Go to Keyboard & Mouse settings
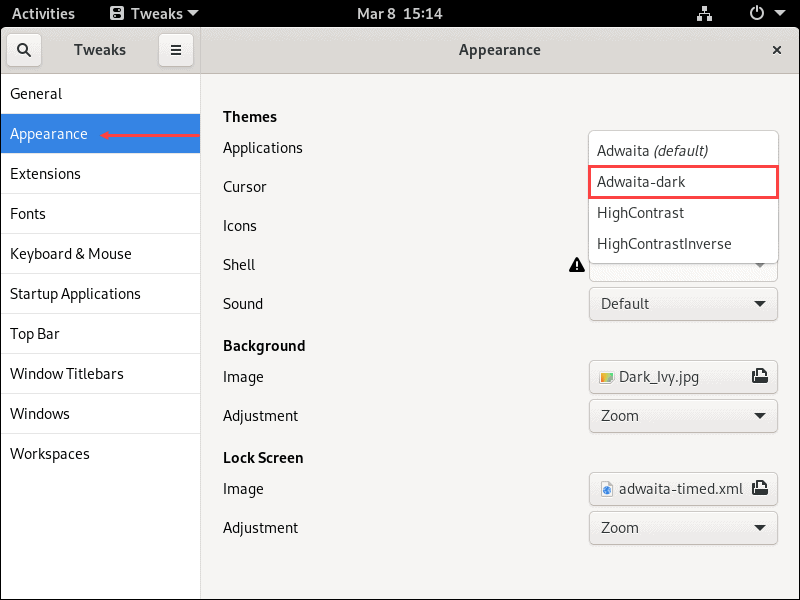The image size is (800, 600). click(x=101, y=254)
